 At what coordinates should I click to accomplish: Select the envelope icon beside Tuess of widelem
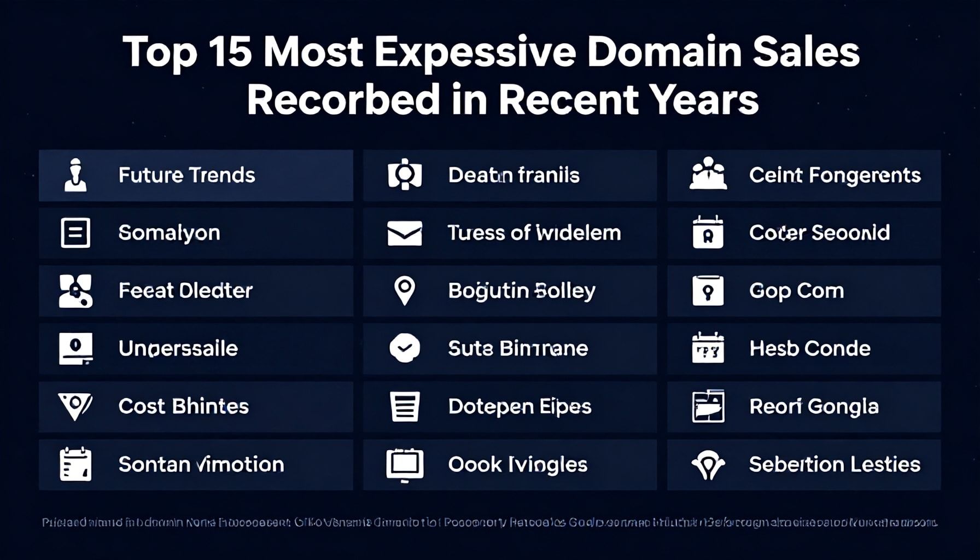point(405,233)
